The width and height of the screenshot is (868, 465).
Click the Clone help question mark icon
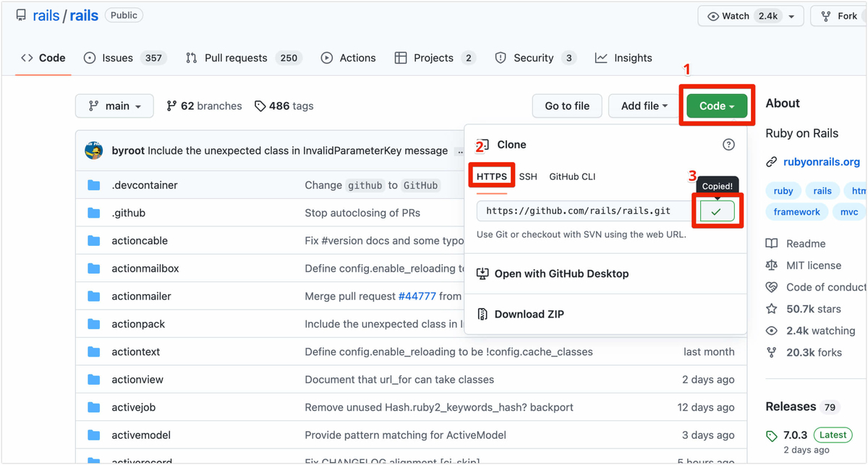click(x=728, y=145)
